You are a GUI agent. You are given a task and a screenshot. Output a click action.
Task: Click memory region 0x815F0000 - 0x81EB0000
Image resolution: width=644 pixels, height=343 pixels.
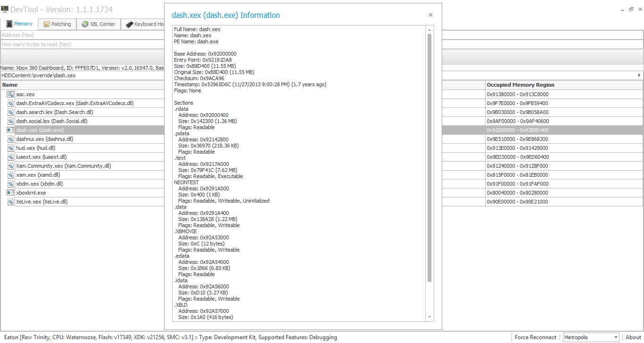click(518, 175)
